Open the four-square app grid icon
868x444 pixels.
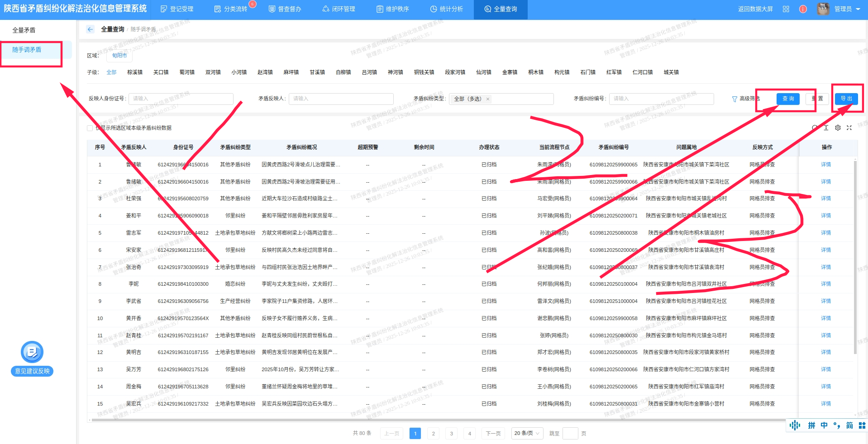[786, 9]
